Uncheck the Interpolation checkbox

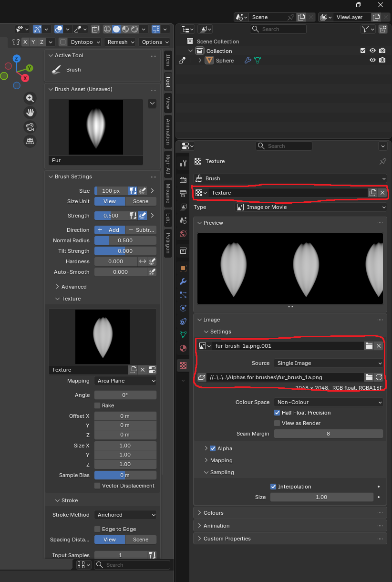[273, 487]
